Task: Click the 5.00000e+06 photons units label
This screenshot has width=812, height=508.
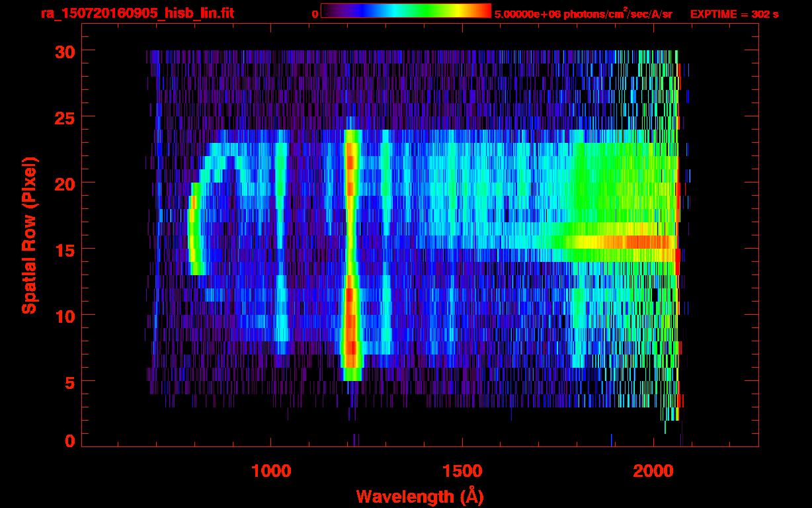Action: [584, 13]
